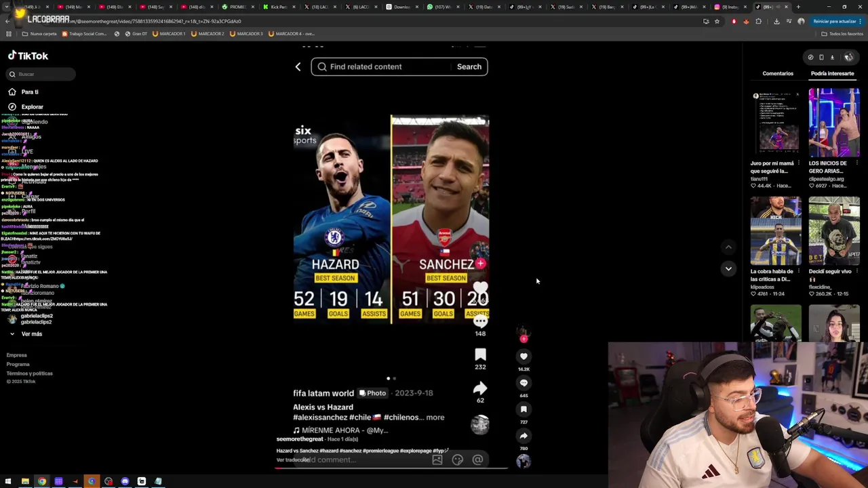Like the video with the heart icon showing 14.2K
The height and width of the screenshot is (488, 868).
(x=524, y=356)
